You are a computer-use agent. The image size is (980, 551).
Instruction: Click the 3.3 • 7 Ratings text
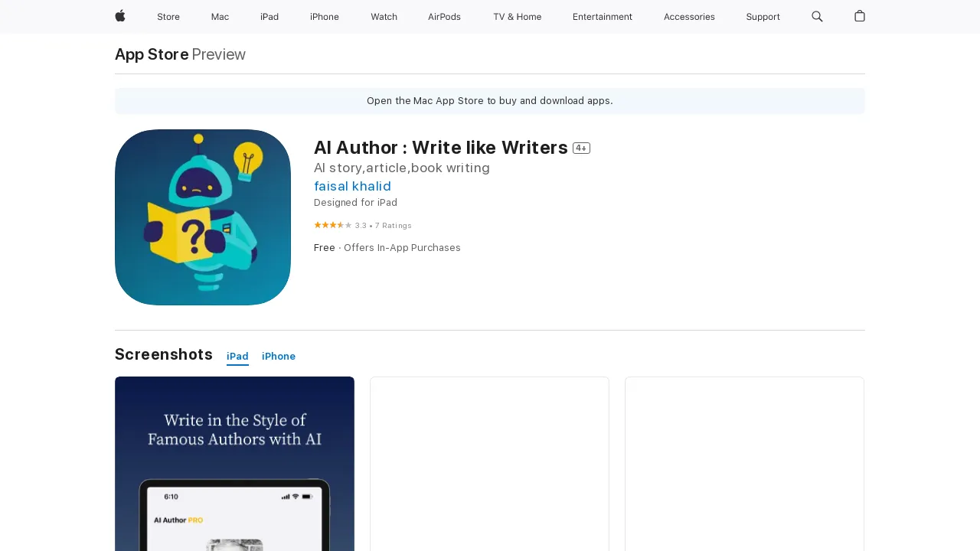383,226
